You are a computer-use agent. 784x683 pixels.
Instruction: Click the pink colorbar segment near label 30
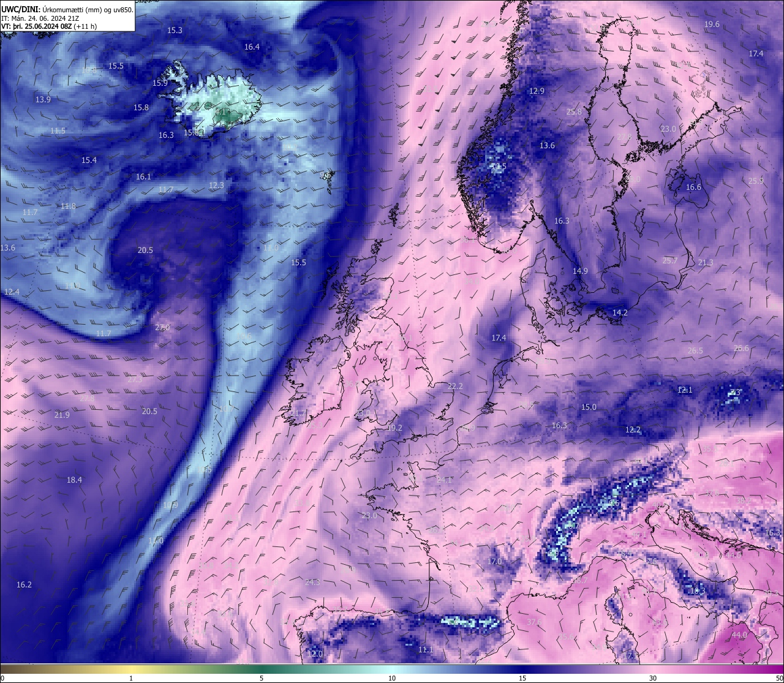(653, 668)
